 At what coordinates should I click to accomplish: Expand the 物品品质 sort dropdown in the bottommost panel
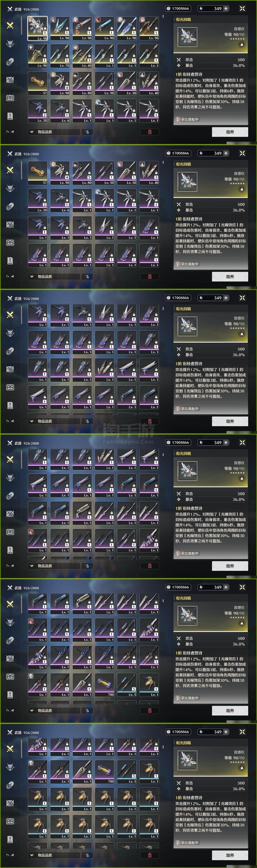(x=54, y=855)
